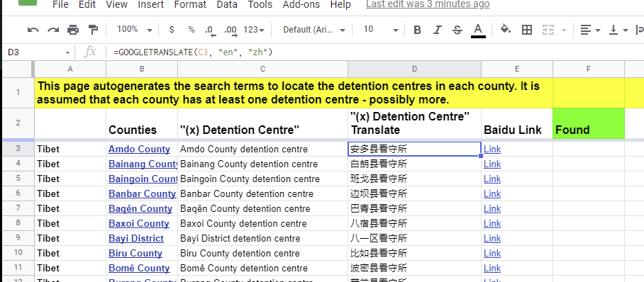The image size is (644, 282).
Task: Open the File menu
Action: [61, 4]
